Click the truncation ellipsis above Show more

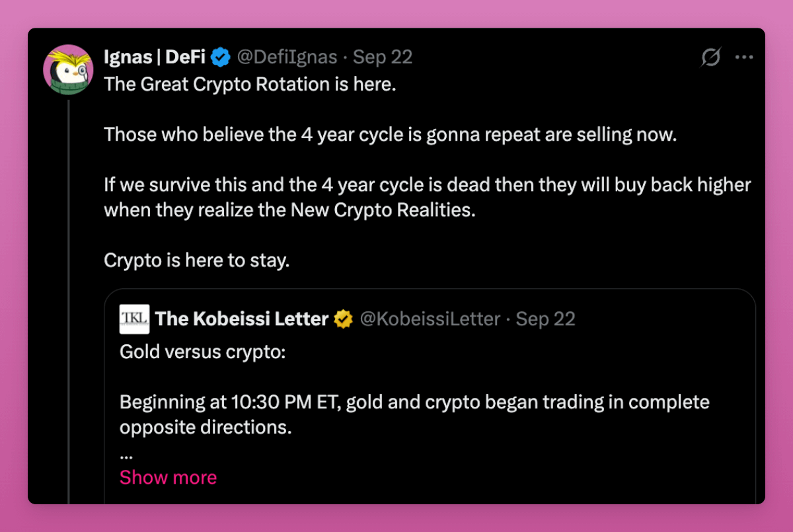click(x=126, y=455)
